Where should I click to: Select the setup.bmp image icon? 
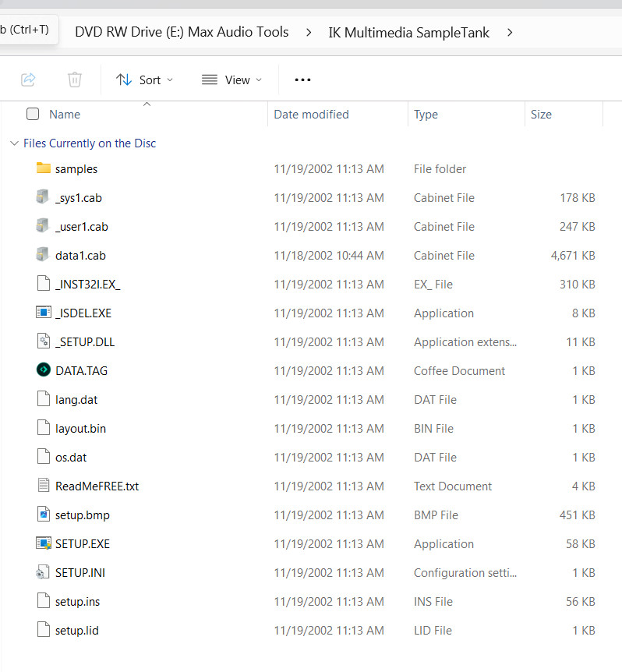point(44,514)
